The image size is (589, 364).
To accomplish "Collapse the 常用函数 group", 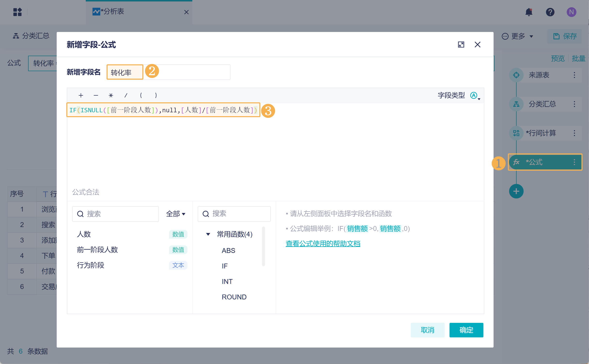I will click(x=208, y=234).
